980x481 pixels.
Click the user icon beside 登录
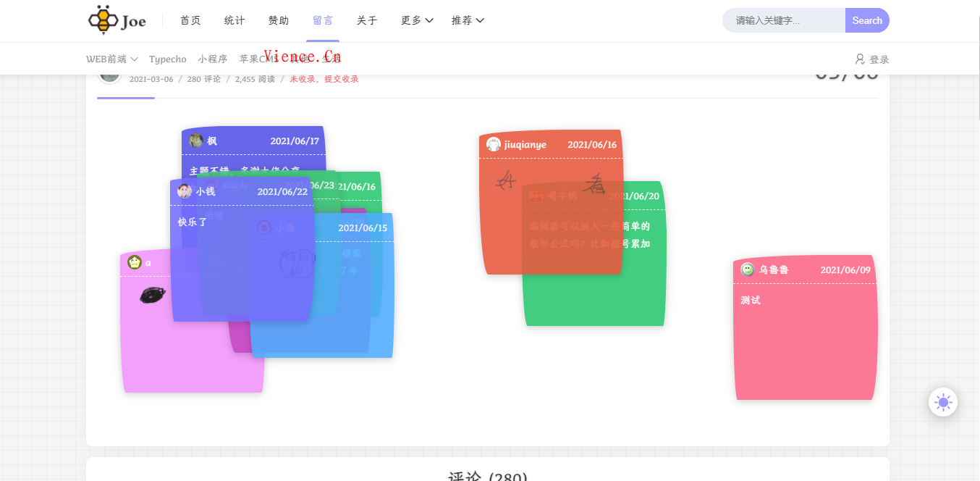[860, 59]
